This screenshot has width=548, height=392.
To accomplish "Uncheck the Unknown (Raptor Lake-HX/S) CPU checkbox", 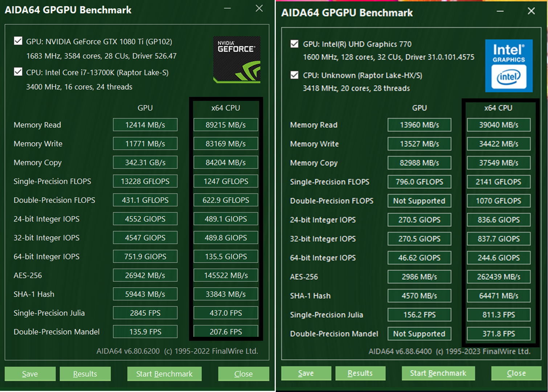I will tap(295, 75).
